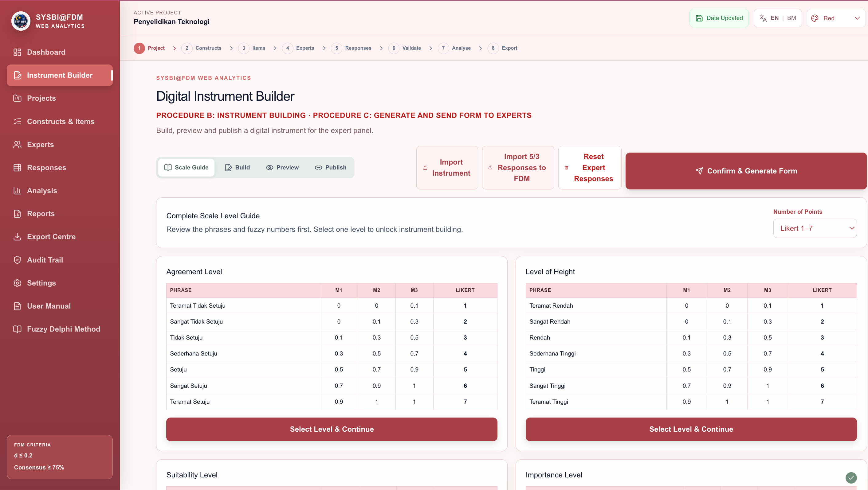Open Fuzzy Delphi Method book icon
This screenshot has height=490, width=868.
coord(17,329)
